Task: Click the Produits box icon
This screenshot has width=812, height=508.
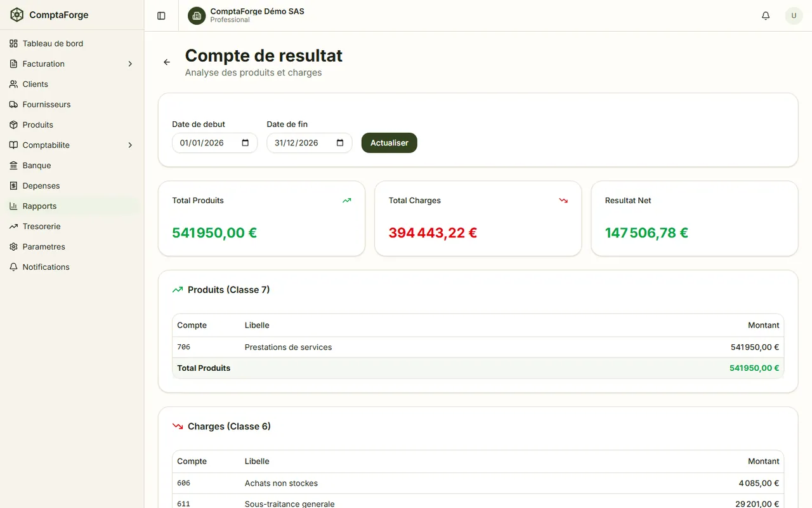Action: 14,125
